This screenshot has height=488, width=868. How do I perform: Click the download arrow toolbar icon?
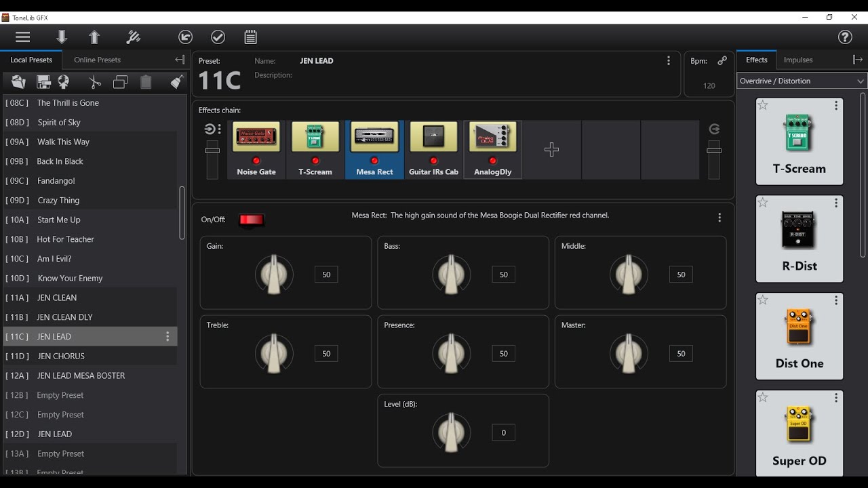pyautogui.click(x=62, y=37)
